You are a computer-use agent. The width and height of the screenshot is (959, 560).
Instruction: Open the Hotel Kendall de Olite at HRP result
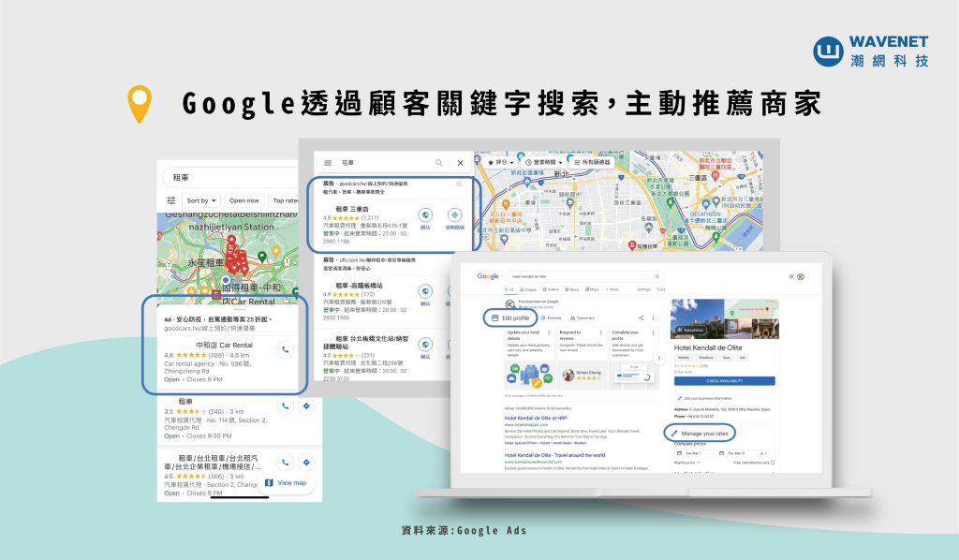tap(536, 419)
